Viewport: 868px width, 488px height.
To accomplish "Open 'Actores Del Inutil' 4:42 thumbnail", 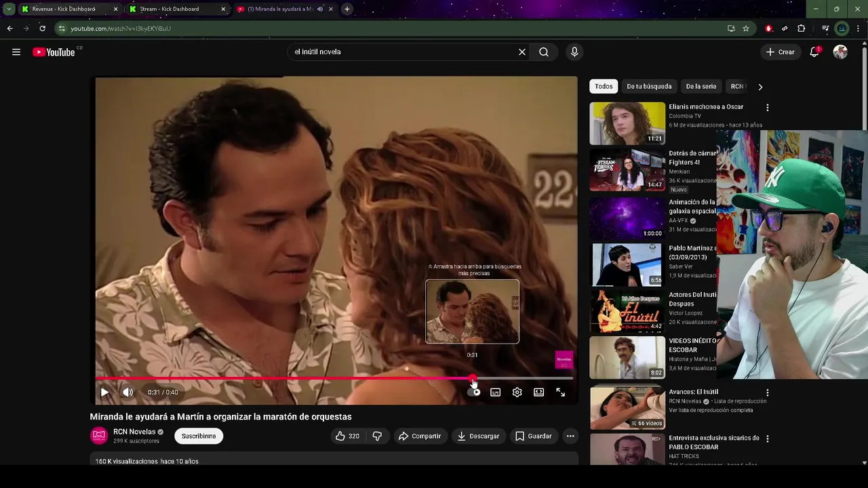I will [627, 311].
